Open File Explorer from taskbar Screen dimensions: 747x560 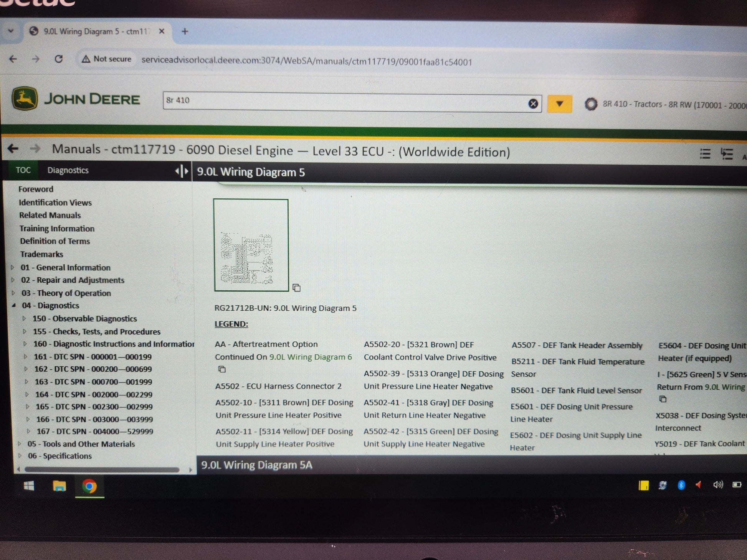(x=59, y=486)
